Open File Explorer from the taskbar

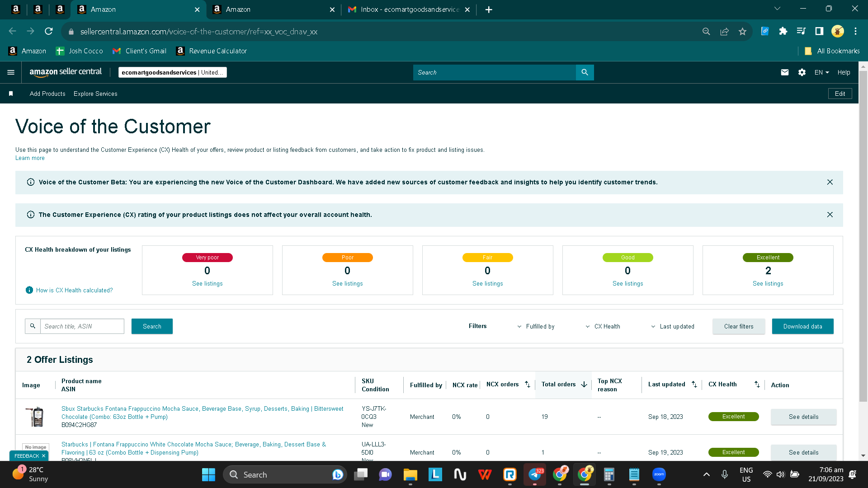point(410,474)
